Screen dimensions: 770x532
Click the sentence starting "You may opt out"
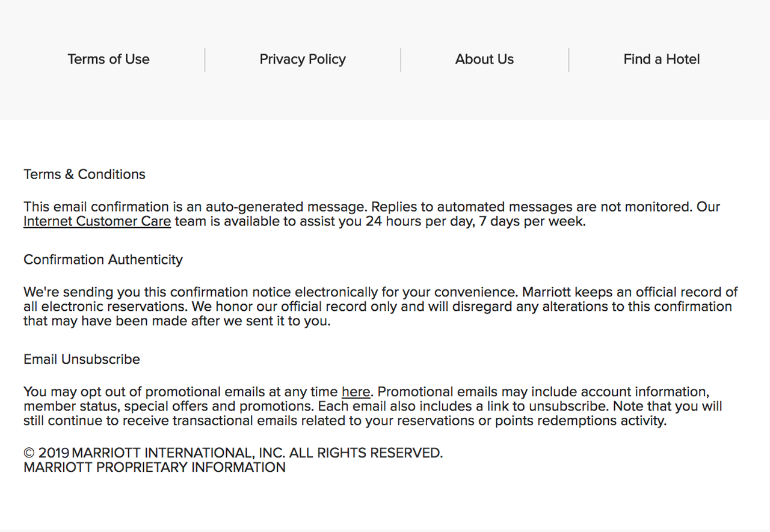click(x=180, y=392)
